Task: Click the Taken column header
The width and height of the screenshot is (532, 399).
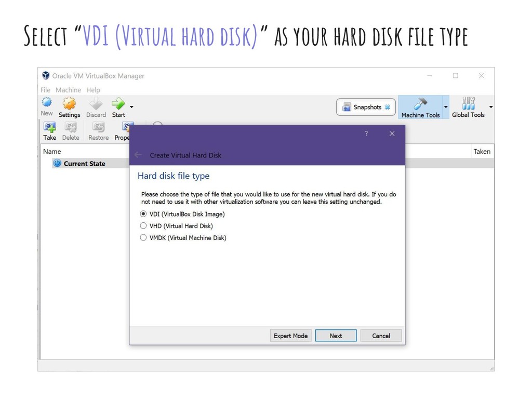Action: [x=482, y=151]
